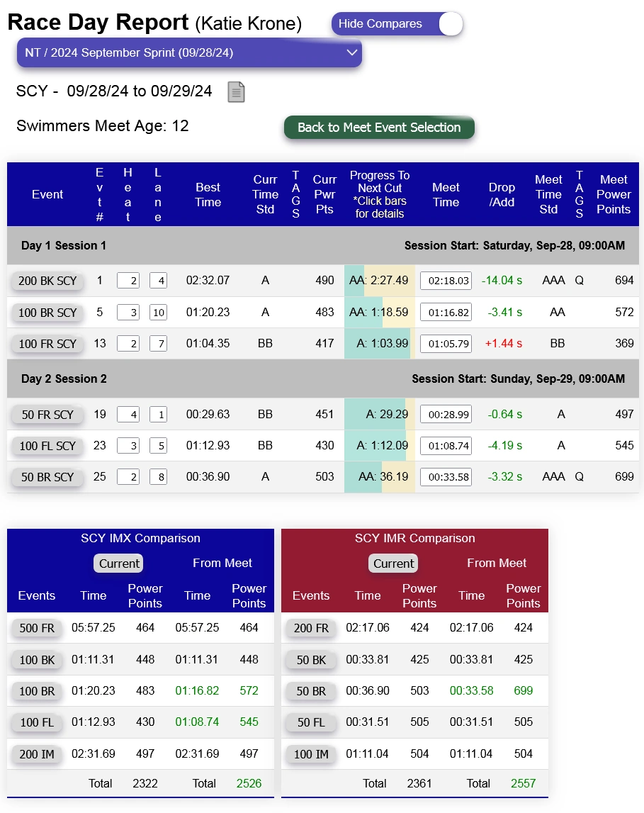Select Current in SCY IMR Comparison

393,564
